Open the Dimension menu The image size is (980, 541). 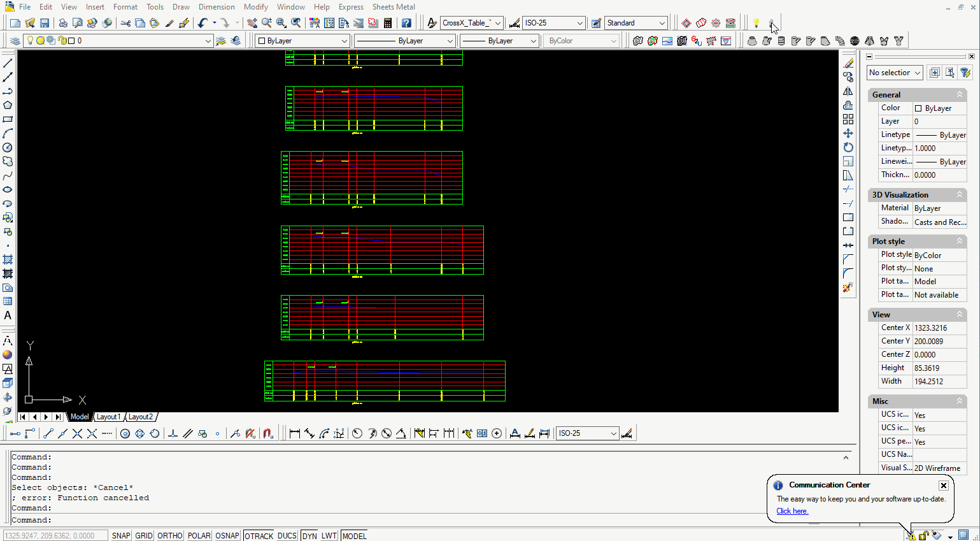pyautogui.click(x=217, y=7)
